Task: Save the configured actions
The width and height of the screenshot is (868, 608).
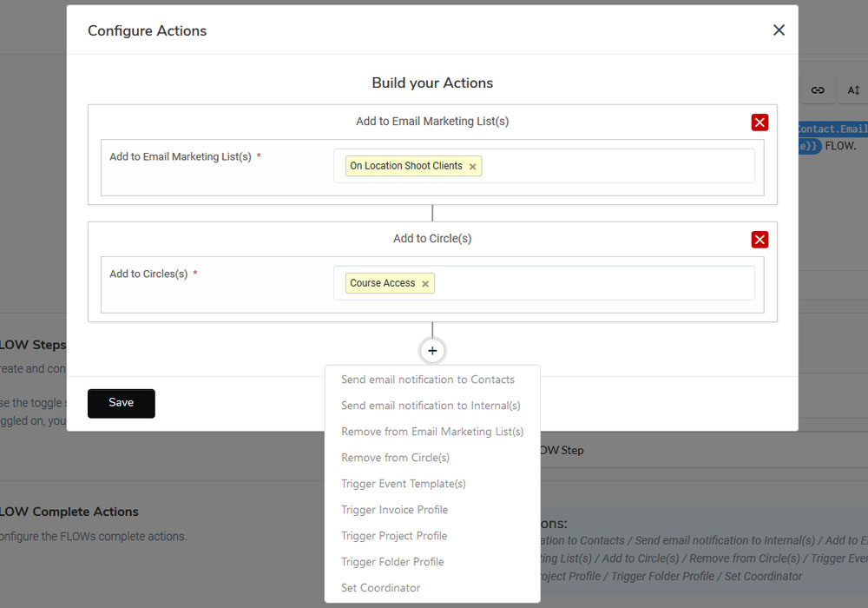Action: [122, 403]
